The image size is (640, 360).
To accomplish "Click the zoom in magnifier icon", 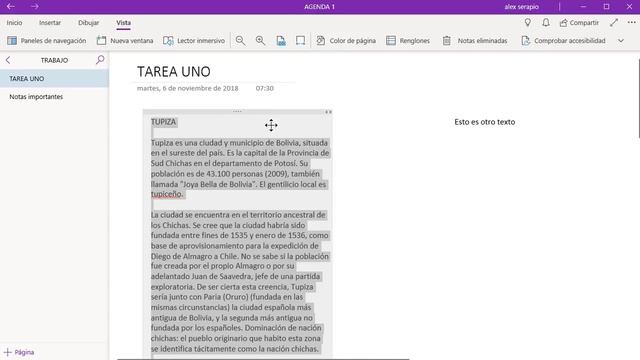I will click(260, 41).
